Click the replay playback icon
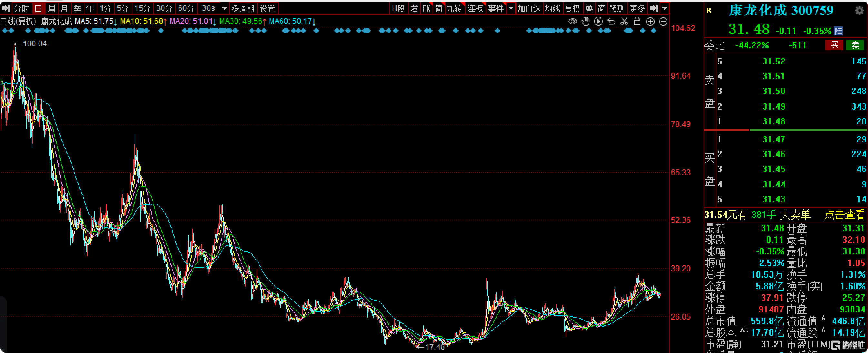Viewport: 868px width, 353px height. pos(598,22)
